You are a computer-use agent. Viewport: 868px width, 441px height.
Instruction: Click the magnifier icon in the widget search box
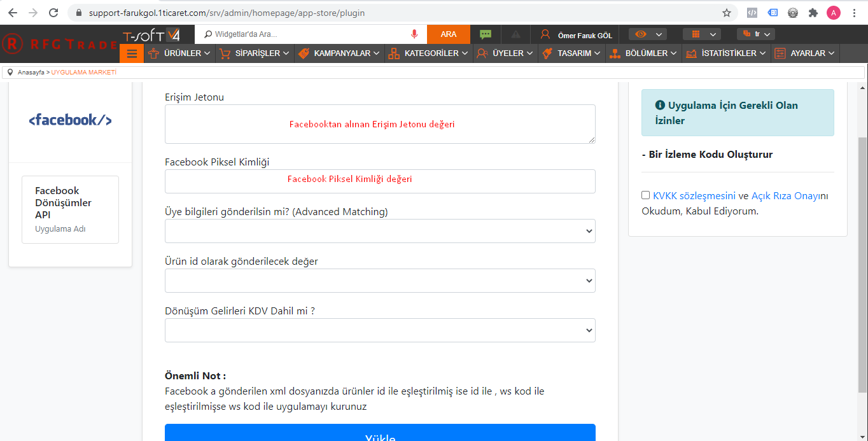[x=208, y=34]
